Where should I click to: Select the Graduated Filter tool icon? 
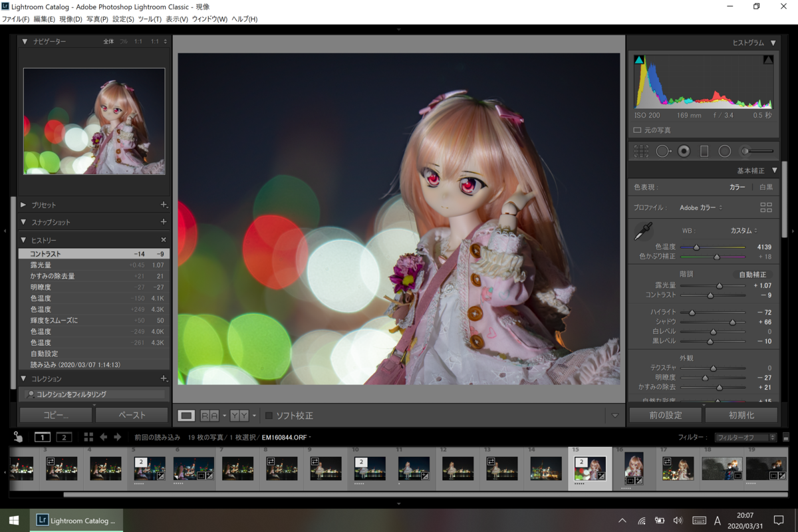click(704, 152)
